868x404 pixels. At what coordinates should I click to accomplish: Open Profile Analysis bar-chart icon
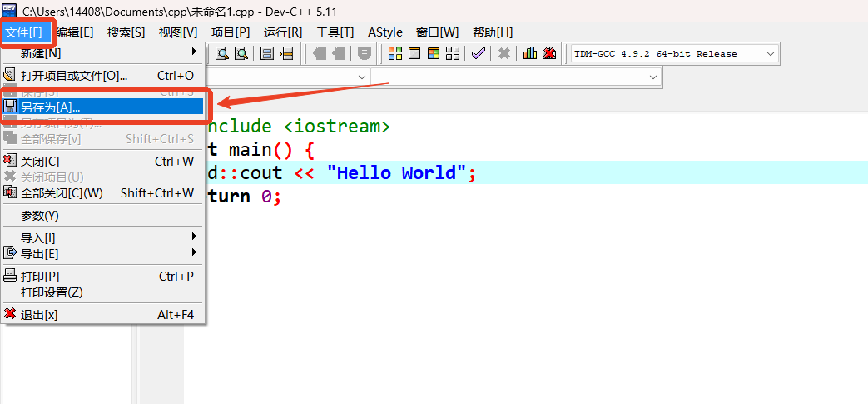tap(530, 53)
